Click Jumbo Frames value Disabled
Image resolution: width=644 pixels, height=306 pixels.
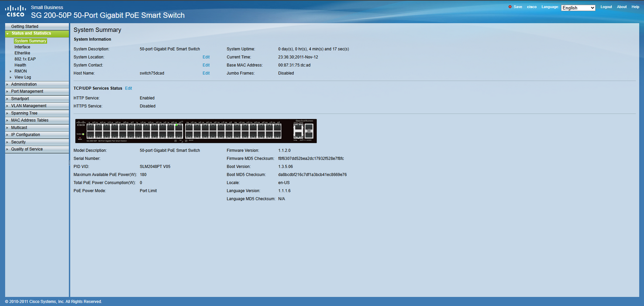(286, 73)
